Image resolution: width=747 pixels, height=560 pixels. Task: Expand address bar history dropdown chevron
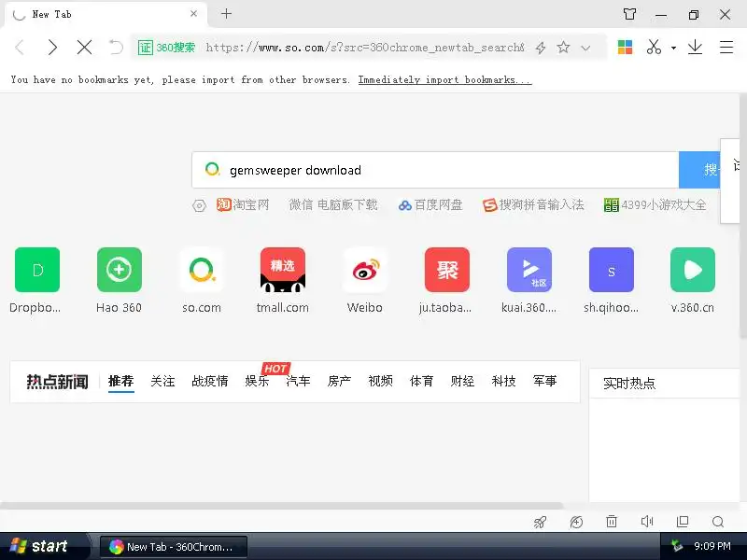[586, 48]
